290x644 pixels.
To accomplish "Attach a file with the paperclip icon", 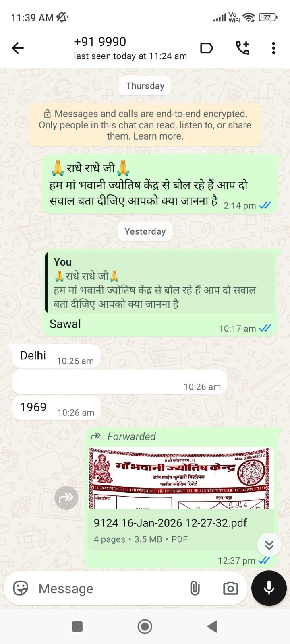I will click(x=195, y=588).
